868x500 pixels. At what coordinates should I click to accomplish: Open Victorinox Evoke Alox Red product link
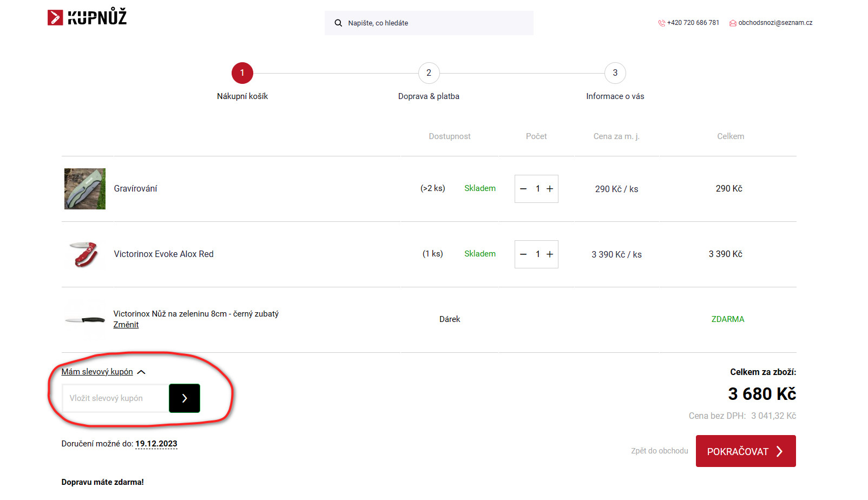163,254
